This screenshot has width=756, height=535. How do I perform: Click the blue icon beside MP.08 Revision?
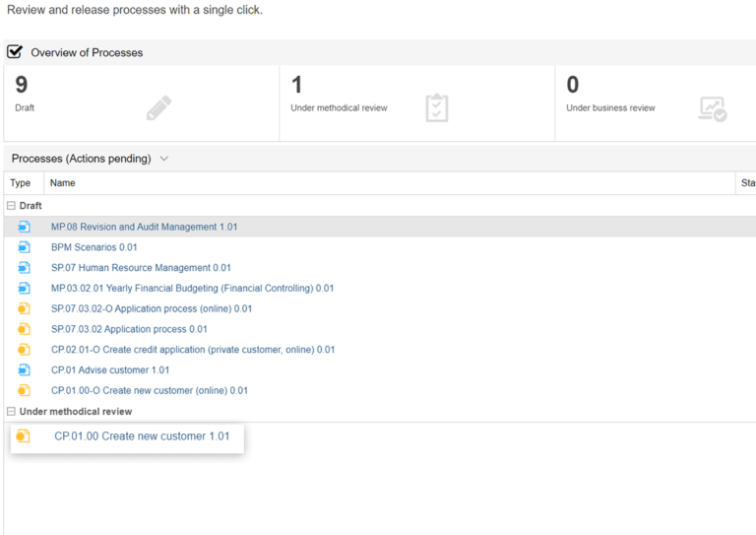point(24,227)
